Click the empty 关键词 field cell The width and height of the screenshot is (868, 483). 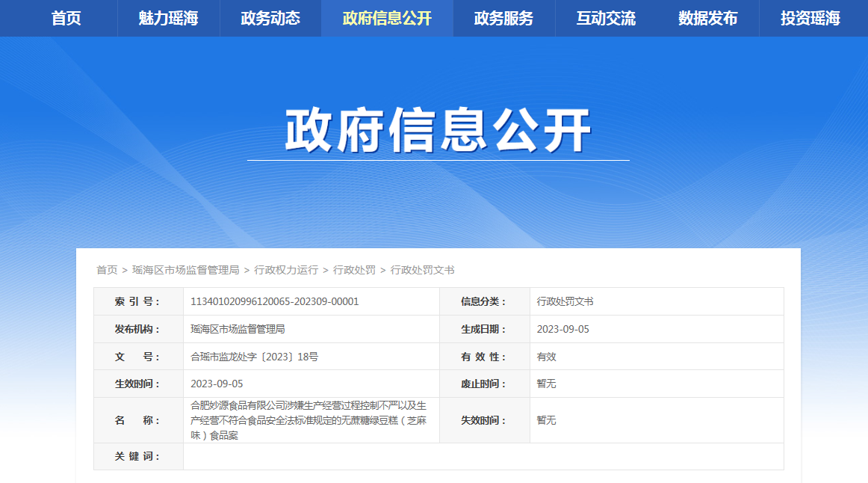pos(483,456)
